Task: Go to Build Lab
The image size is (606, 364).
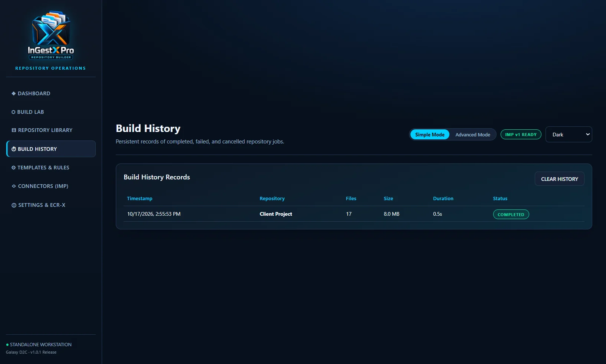Action: click(51, 112)
